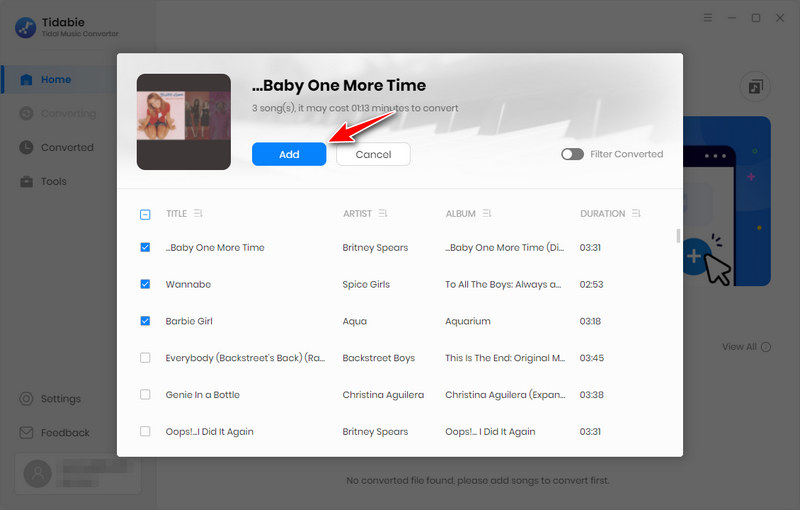Click the Converting progress icon
The image size is (800, 510).
[26, 113]
